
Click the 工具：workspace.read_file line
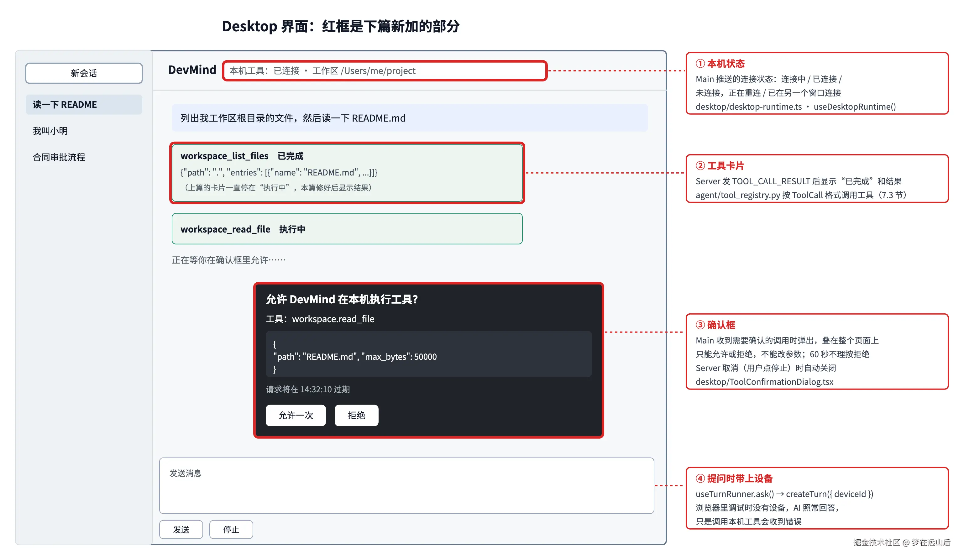click(x=320, y=319)
